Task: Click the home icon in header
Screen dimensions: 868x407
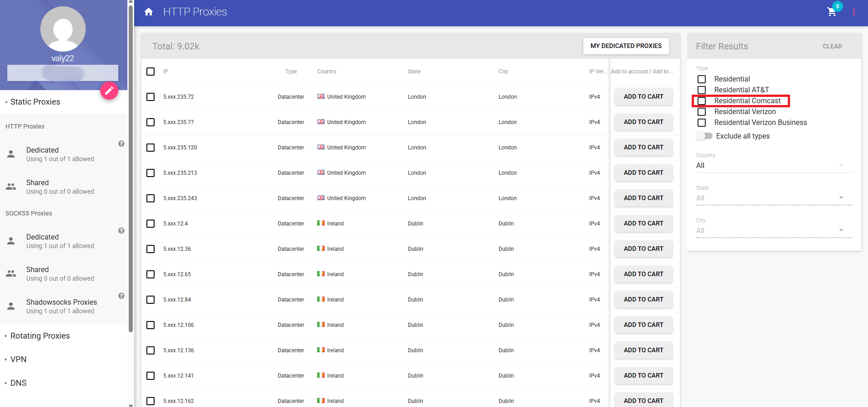Action: [149, 12]
